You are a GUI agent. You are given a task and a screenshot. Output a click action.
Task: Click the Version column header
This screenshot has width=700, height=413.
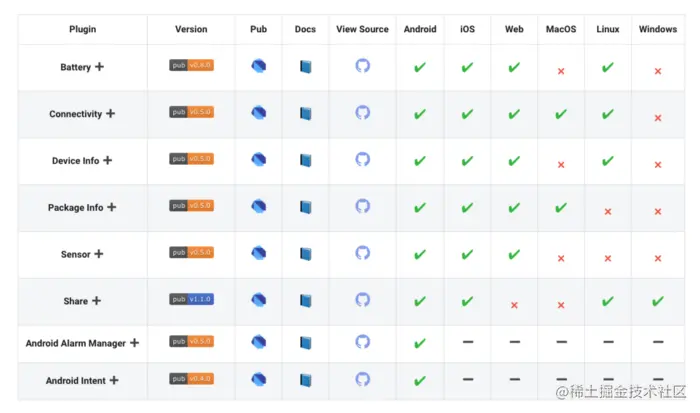pyautogui.click(x=191, y=29)
